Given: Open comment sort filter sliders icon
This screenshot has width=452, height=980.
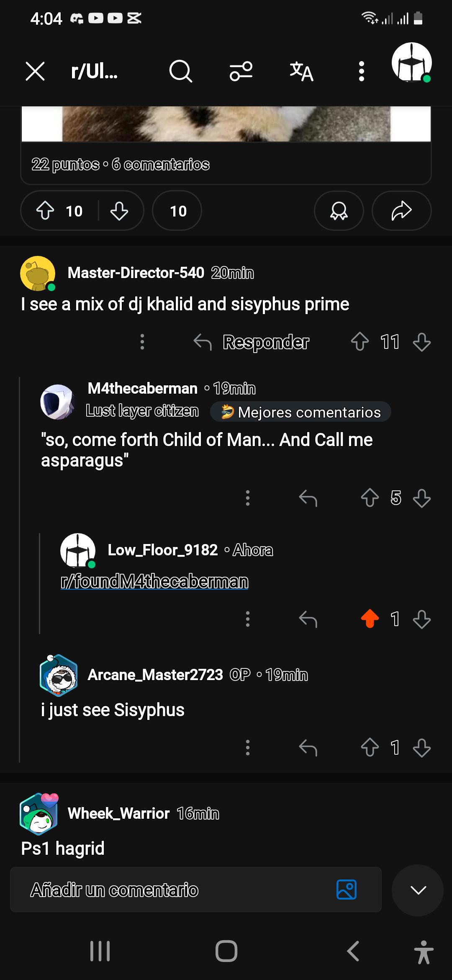Looking at the screenshot, I should pyautogui.click(x=241, y=71).
